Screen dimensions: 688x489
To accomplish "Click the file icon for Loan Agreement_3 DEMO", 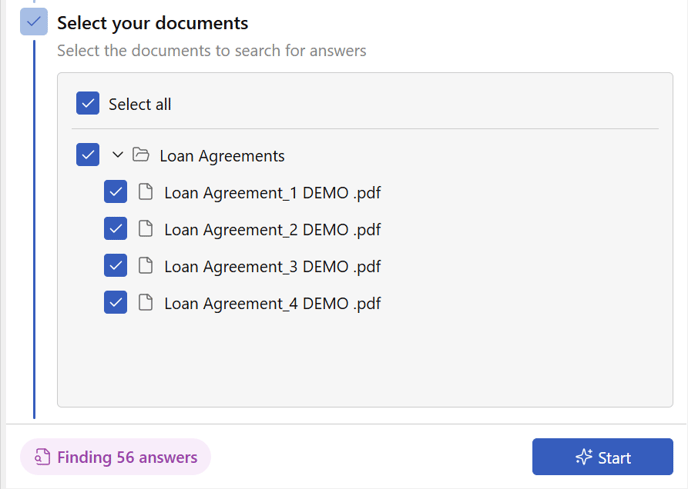I will 146,266.
